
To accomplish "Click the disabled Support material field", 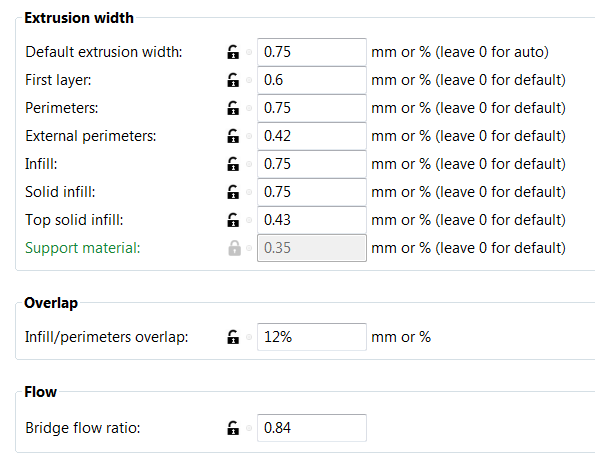I will pyautogui.click(x=312, y=248).
